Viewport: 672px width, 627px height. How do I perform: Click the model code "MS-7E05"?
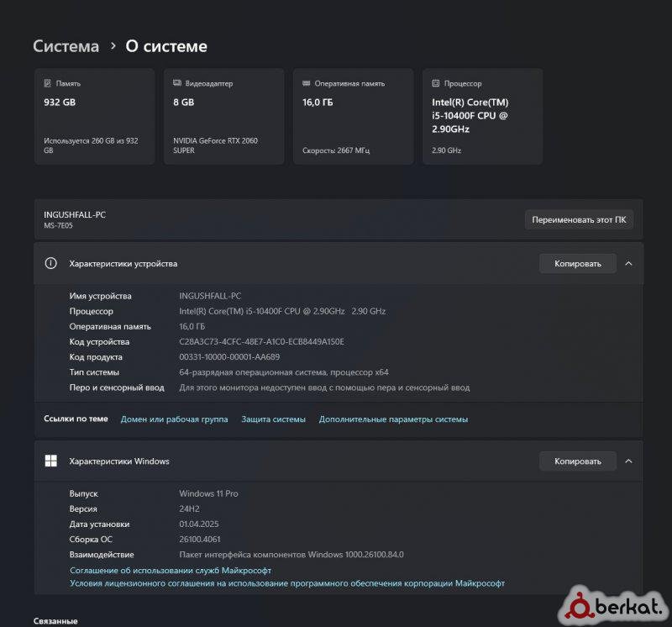point(58,225)
